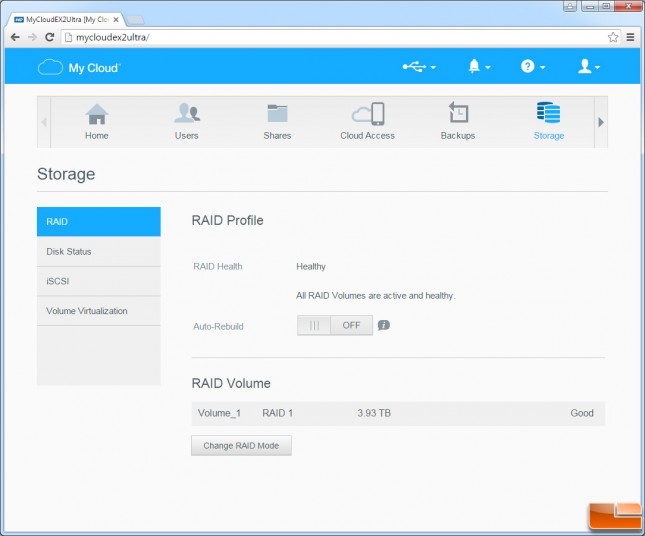
Task: Click the RAID 1 cell
Action: (x=278, y=413)
